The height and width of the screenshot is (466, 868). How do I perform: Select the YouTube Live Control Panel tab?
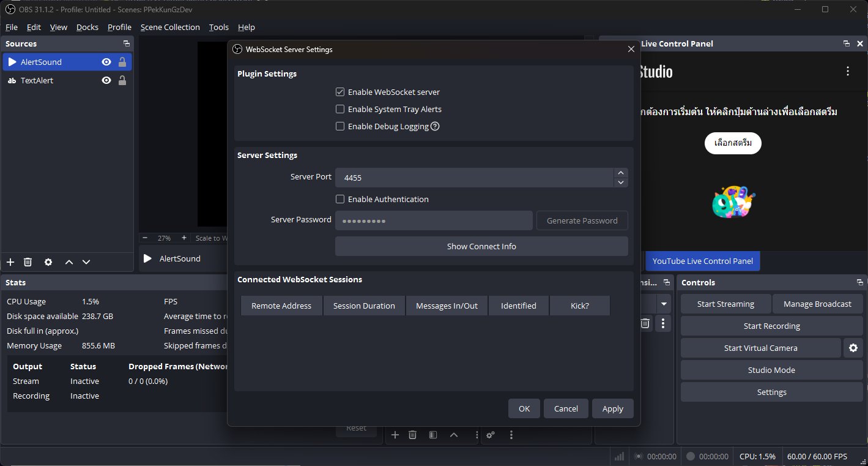coord(702,261)
